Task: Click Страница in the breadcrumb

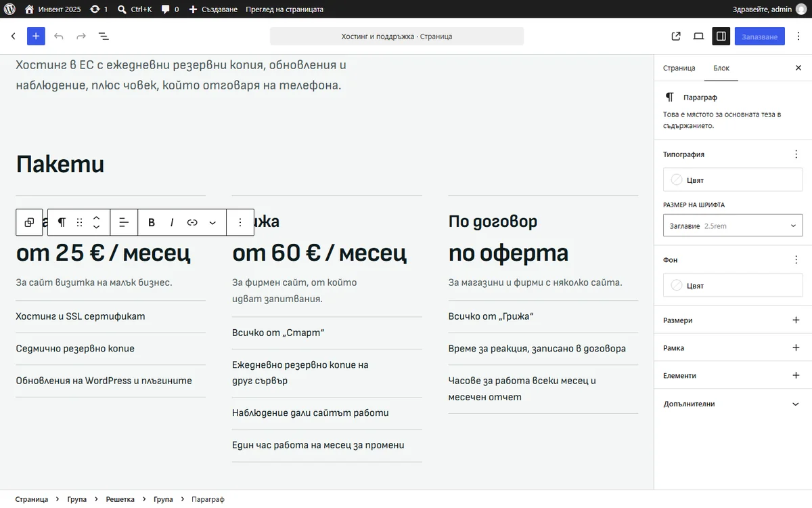Action: pyautogui.click(x=32, y=499)
